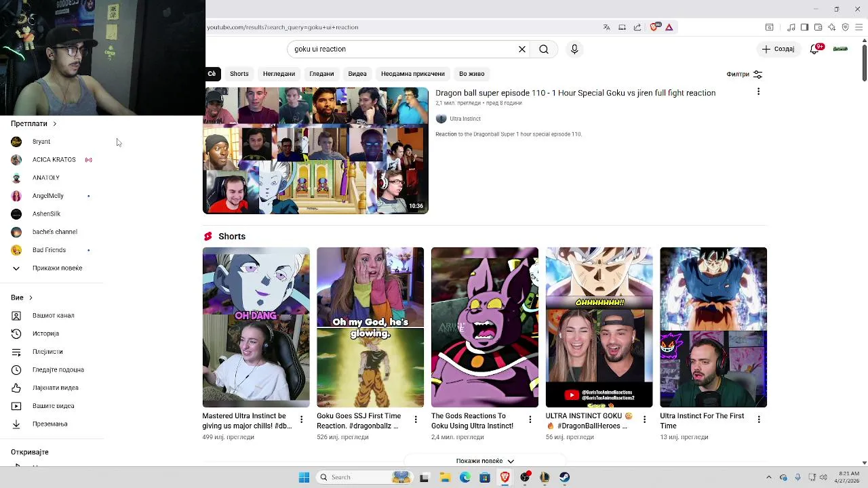The image size is (868, 488).
Task: Show hidden system tray icons
Action: pos(768,477)
